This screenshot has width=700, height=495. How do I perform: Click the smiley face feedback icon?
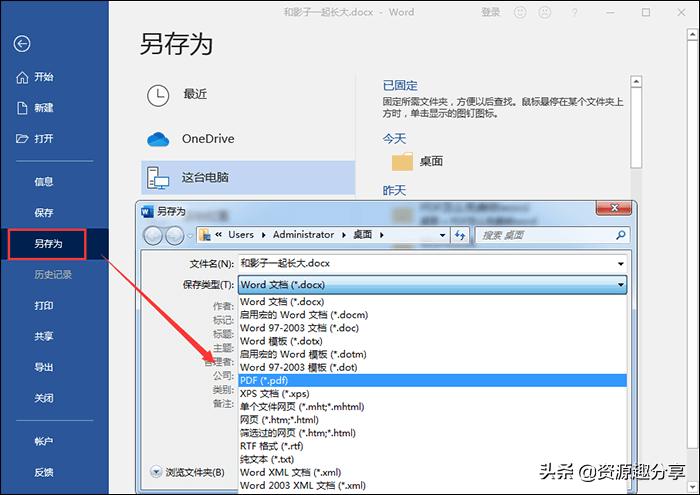pyautogui.click(x=520, y=12)
